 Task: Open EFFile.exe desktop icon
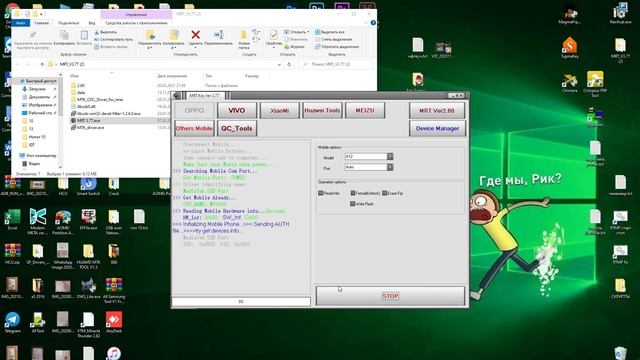point(89,220)
